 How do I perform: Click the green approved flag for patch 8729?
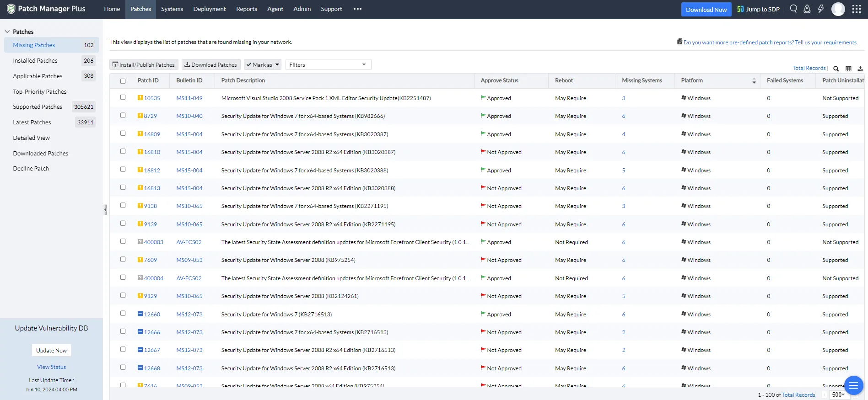pyautogui.click(x=483, y=116)
